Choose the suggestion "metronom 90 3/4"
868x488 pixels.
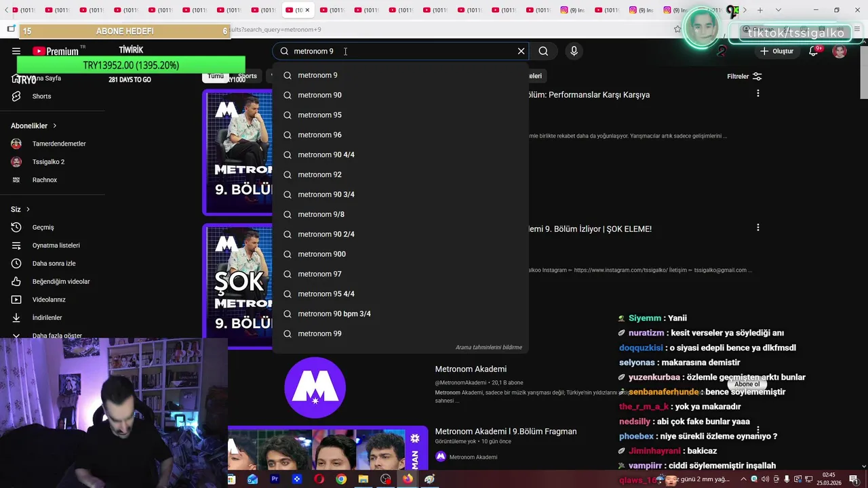coord(400,195)
